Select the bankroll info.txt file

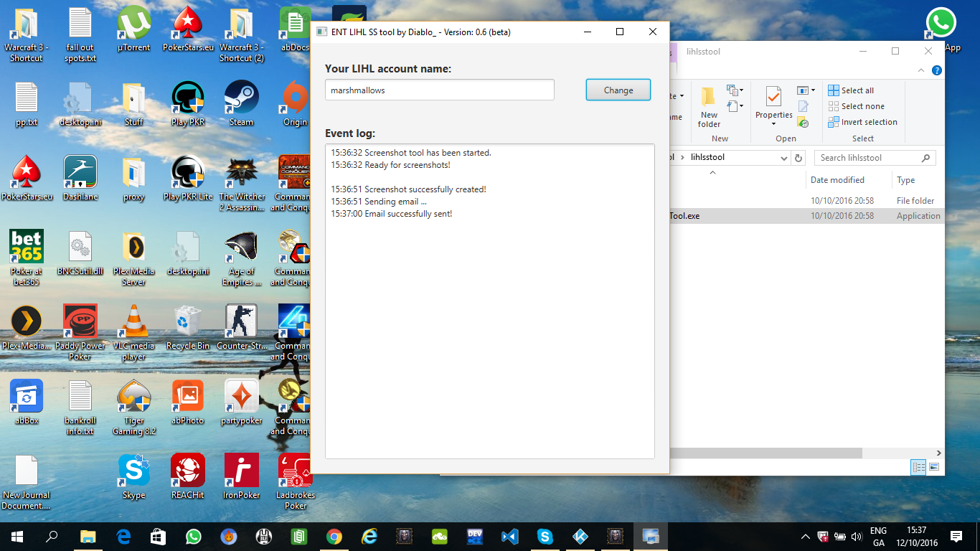80,407
